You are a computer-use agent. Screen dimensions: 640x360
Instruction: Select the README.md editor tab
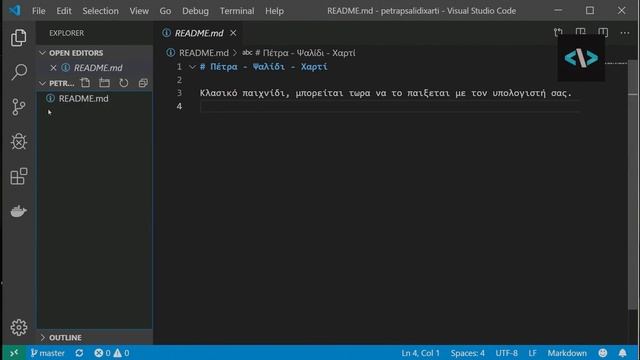tap(198, 33)
